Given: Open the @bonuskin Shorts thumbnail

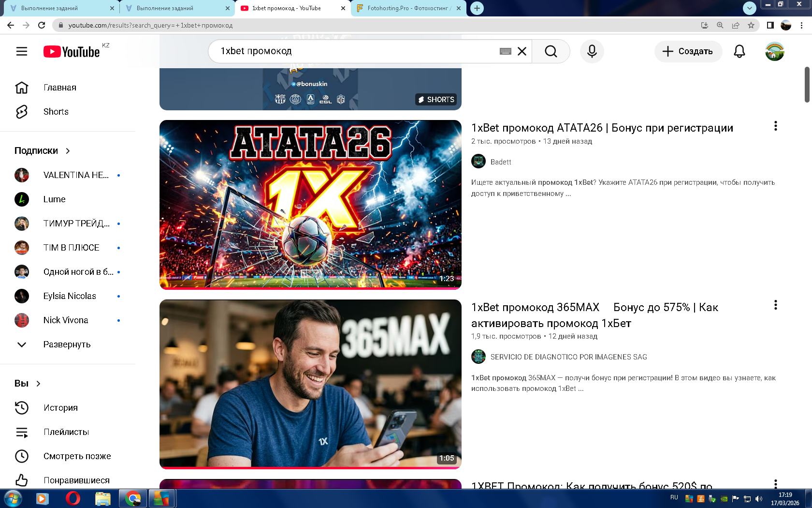Looking at the screenshot, I should [310, 89].
